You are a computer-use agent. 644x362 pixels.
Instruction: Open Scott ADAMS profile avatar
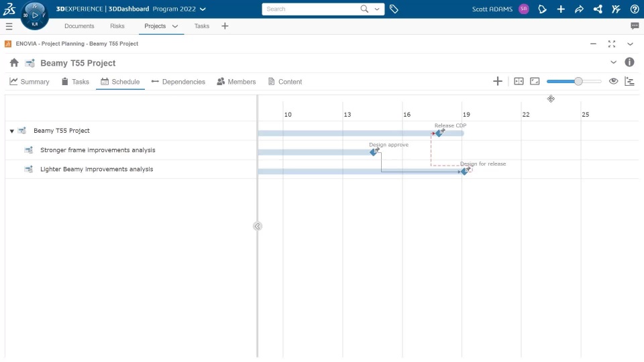click(x=524, y=9)
